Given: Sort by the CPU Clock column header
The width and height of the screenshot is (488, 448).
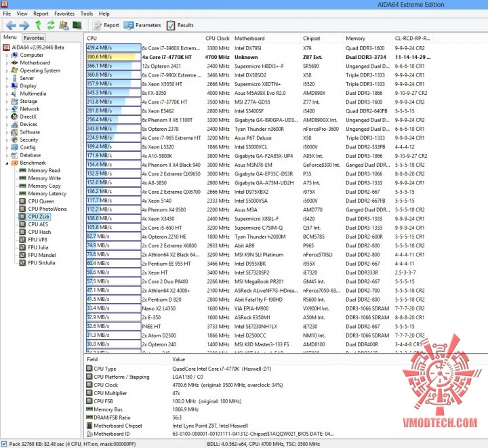Looking at the screenshot, I should pyautogui.click(x=218, y=38).
